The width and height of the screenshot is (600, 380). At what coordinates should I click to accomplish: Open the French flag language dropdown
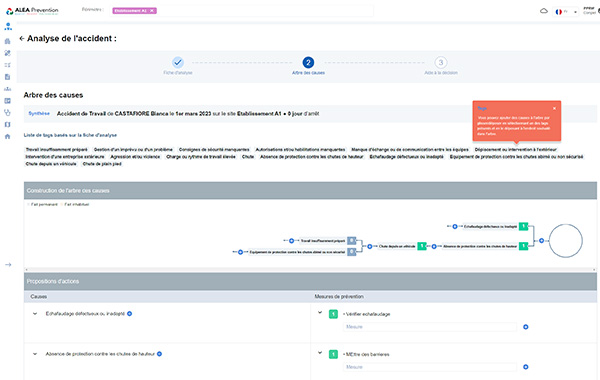tap(566, 12)
